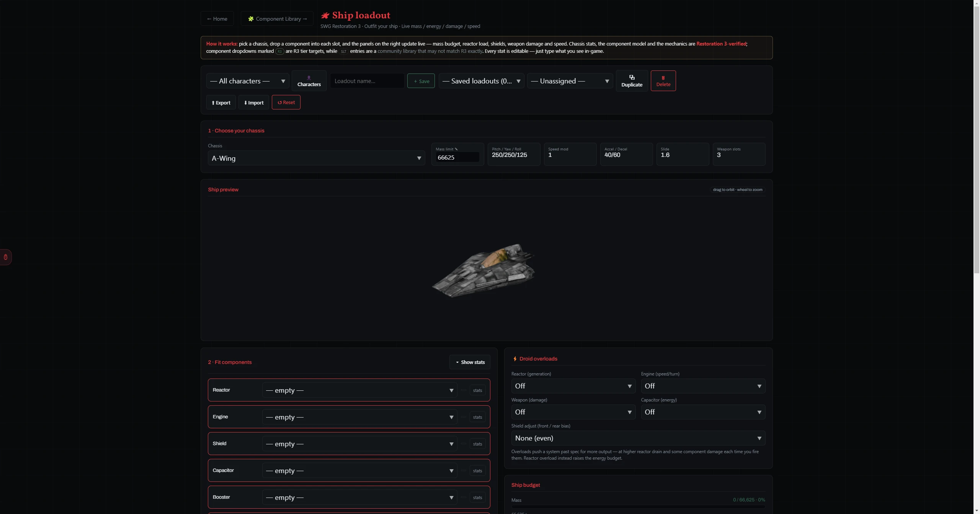Click the 'drag to orbit · wheel to zoom' hint
Image resolution: width=980 pixels, height=514 pixels.
tap(737, 189)
